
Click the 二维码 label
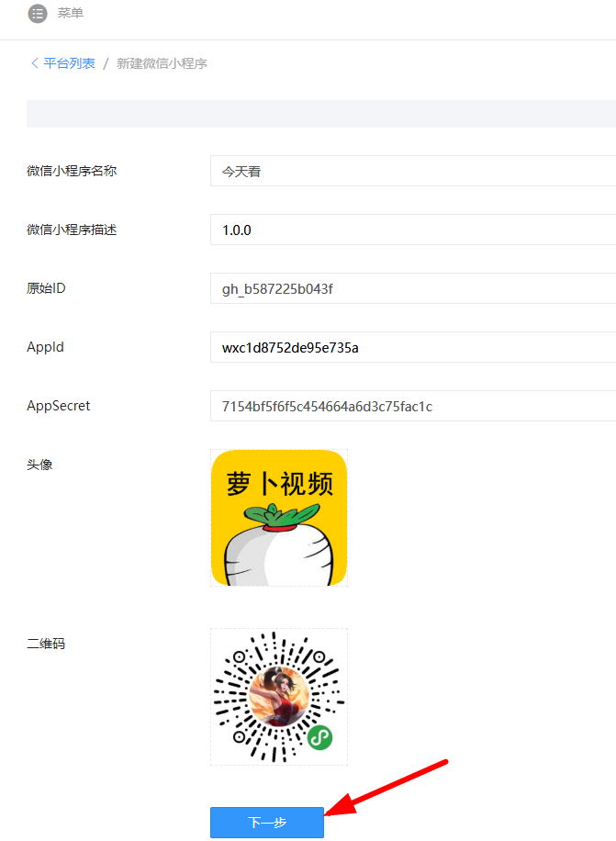click(46, 644)
